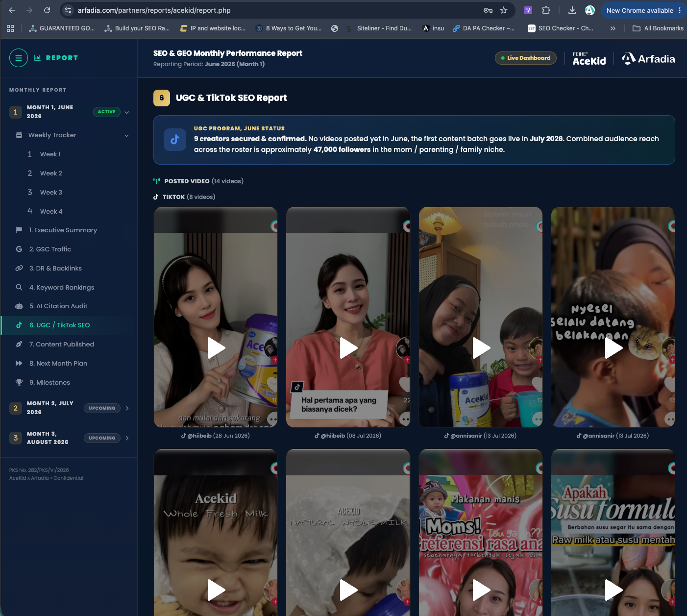Click the AI Citation Audit robot icon
The height and width of the screenshot is (616, 687).
click(19, 306)
